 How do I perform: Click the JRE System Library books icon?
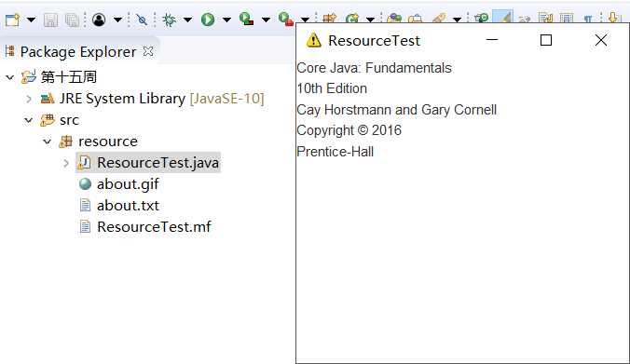point(48,99)
